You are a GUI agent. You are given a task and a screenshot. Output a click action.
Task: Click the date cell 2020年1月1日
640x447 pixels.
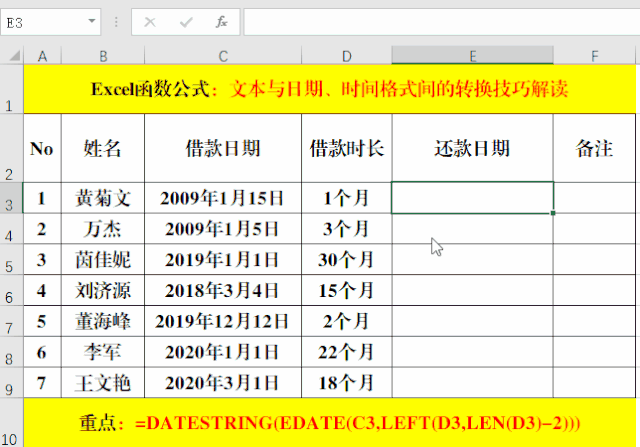pyautogui.click(x=223, y=352)
